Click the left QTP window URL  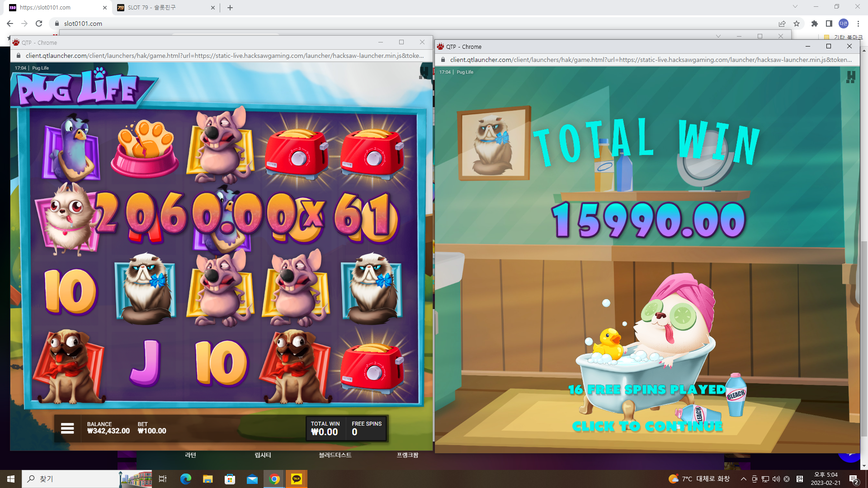[x=225, y=56]
